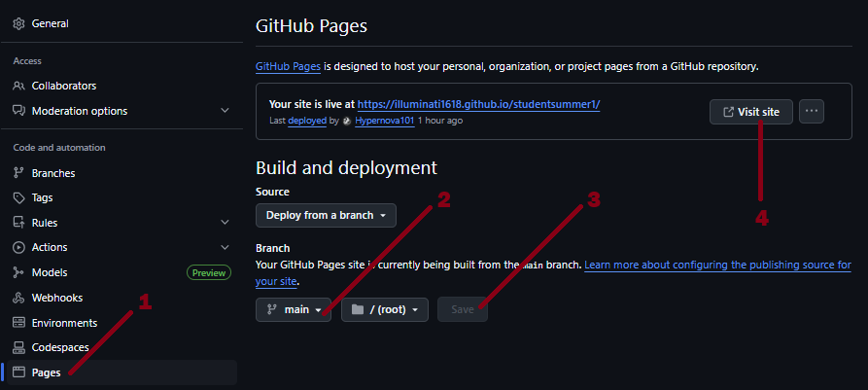Select Pages in the settings sidebar
This screenshot has width=868, height=390.
coord(46,372)
